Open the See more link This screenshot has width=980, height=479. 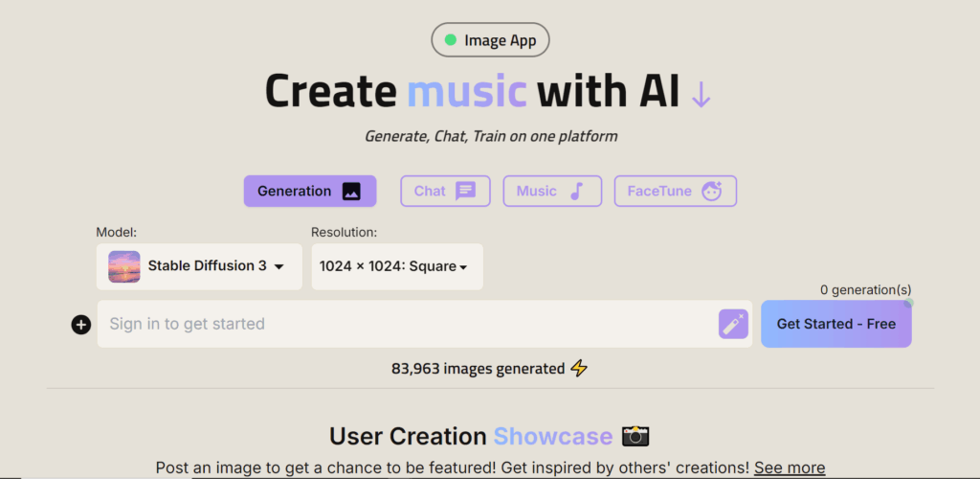click(790, 468)
